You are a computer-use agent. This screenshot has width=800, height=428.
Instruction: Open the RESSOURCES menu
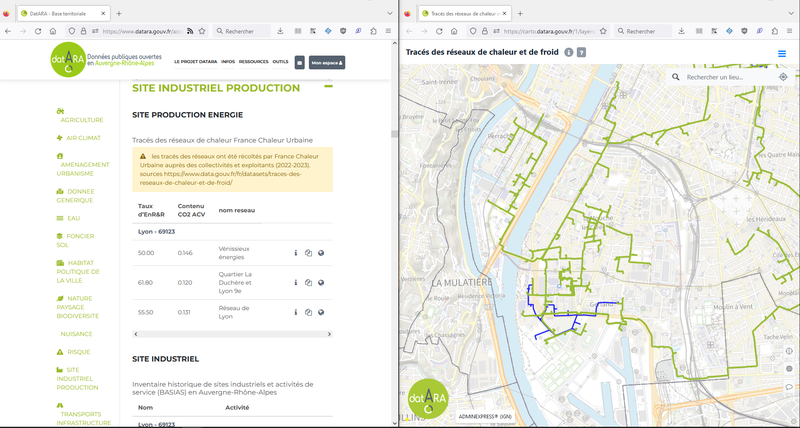tap(253, 62)
